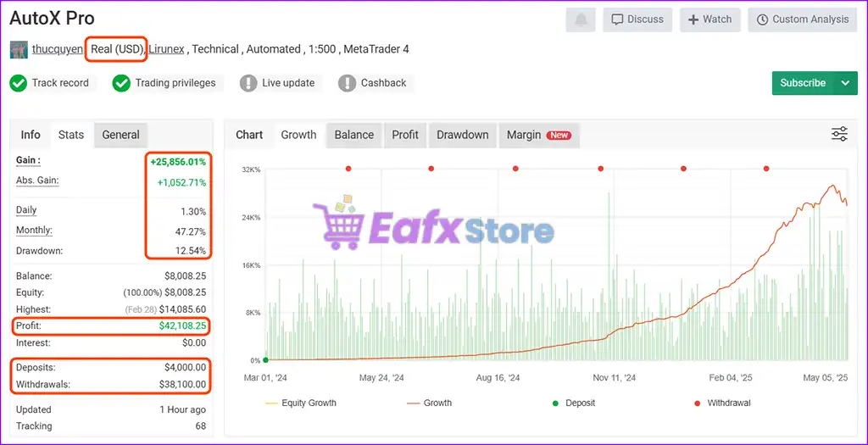Click the $4,000.00 deposits value
Viewport: 868px width, 445px height.
point(185,367)
